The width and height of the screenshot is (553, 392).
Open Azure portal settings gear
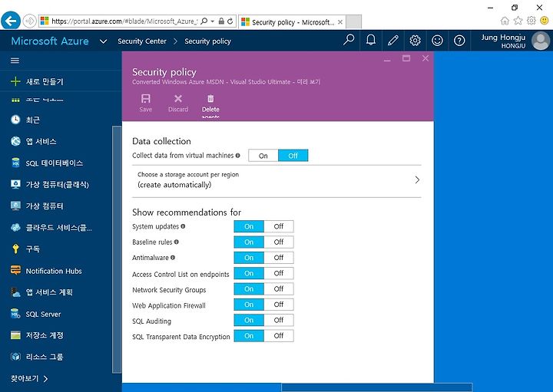tap(415, 40)
